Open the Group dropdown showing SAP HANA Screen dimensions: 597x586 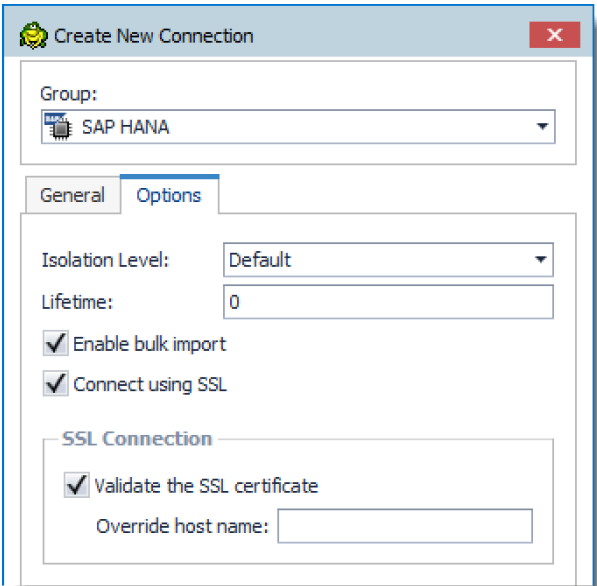(x=298, y=127)
